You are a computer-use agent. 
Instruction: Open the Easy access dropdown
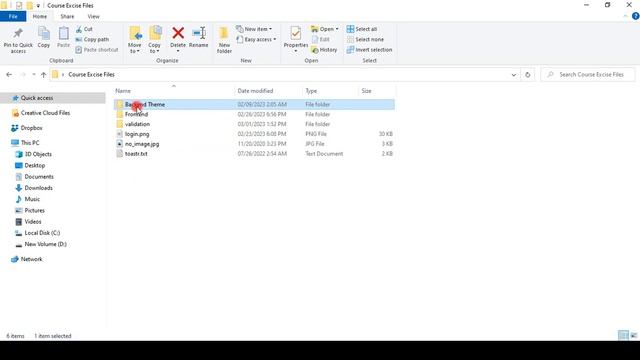click(256, 40)
